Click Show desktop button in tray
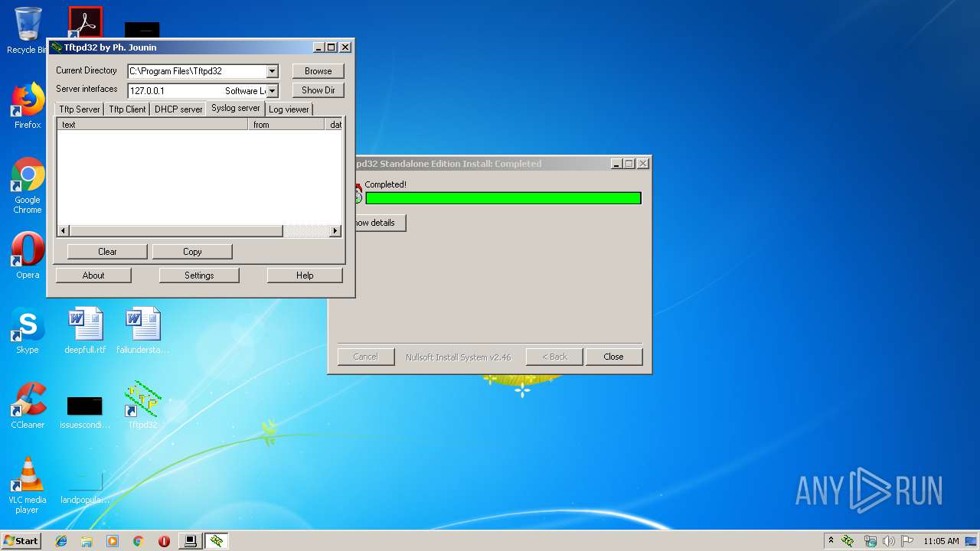This screenshot has height=551, width=980. pos(972,541)
